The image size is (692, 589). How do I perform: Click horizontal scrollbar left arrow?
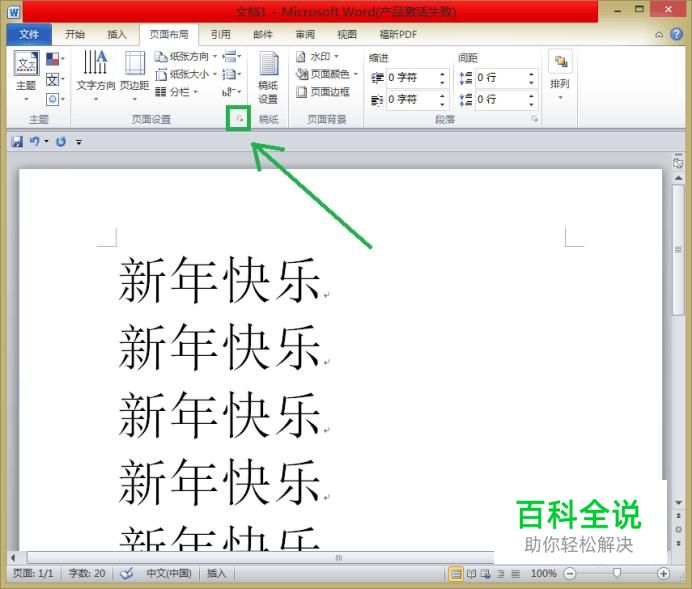coord(13,558)
